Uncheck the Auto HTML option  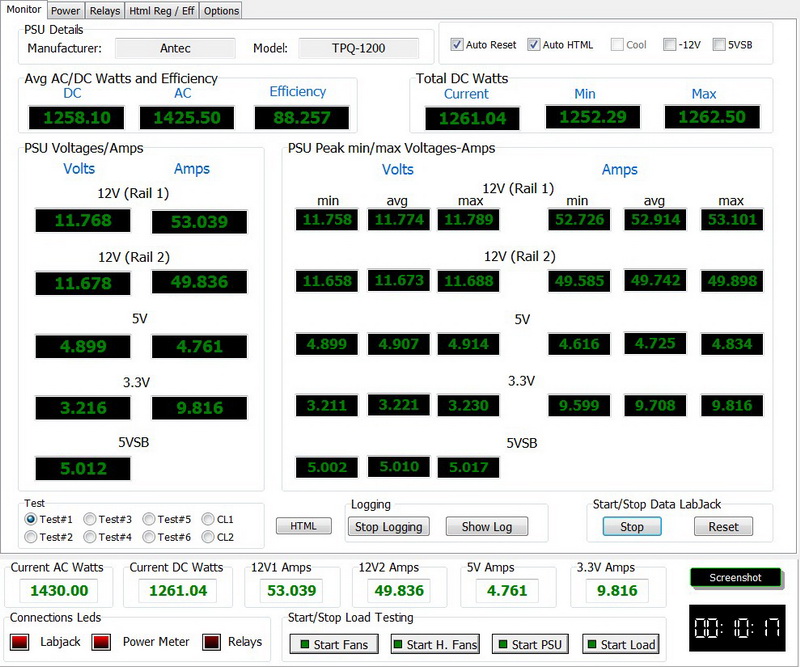click(534, 45)
